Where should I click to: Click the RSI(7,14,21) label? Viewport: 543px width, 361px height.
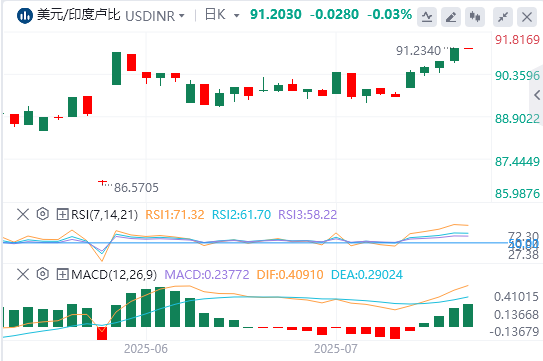(105, 215)
